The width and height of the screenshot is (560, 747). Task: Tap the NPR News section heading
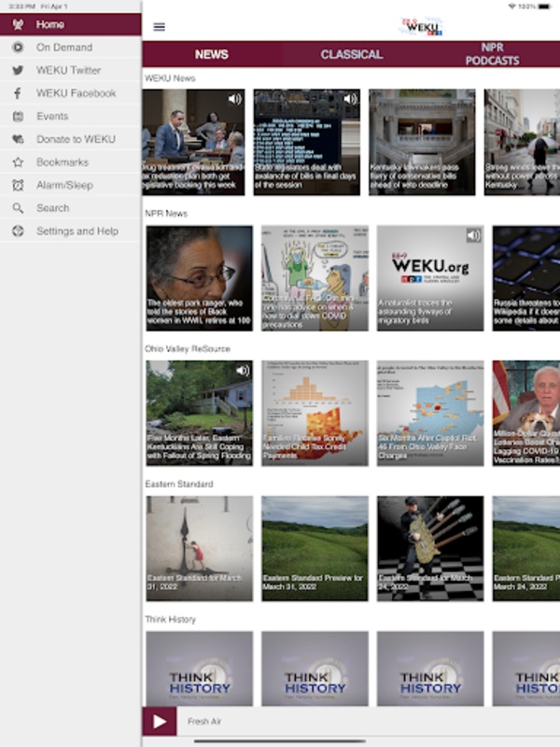pyautogui.click(x=166, y=214)
